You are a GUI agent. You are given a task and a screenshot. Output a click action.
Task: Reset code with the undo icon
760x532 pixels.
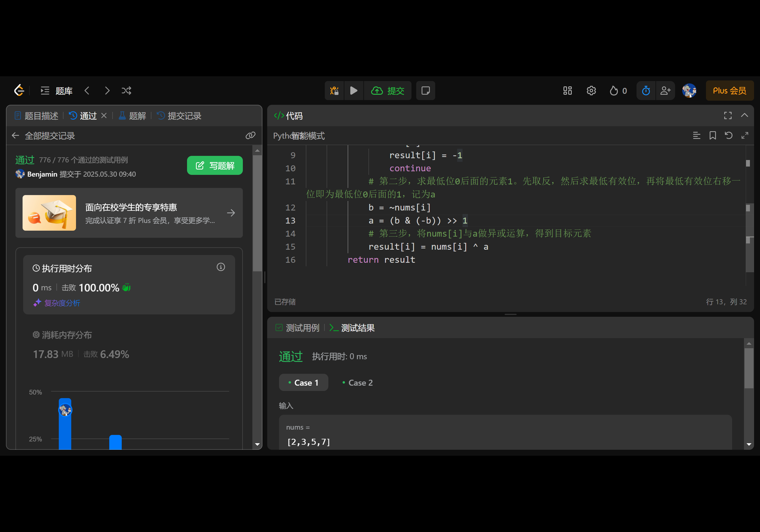[729, 135]
